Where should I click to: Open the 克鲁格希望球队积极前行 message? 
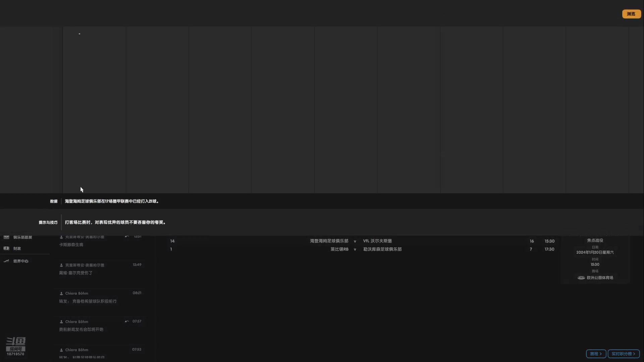click(x=88, y=301)
